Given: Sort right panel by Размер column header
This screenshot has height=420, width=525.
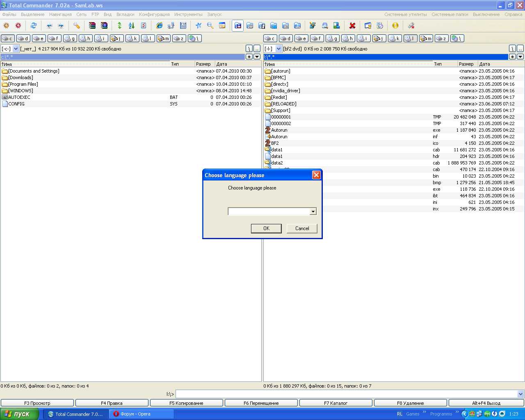Looking at the screenshot, I should (x=468, y=64).
